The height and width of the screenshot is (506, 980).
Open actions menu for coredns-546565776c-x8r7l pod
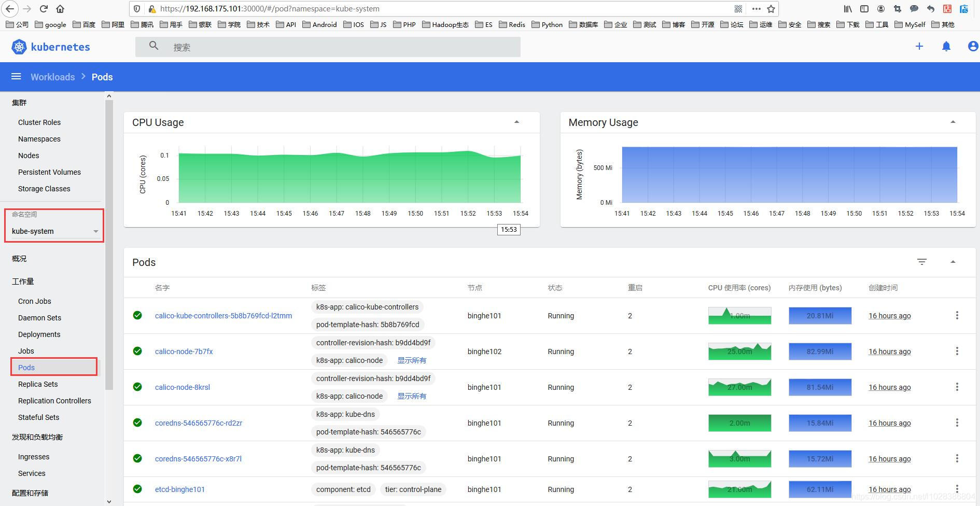point(957,458)
